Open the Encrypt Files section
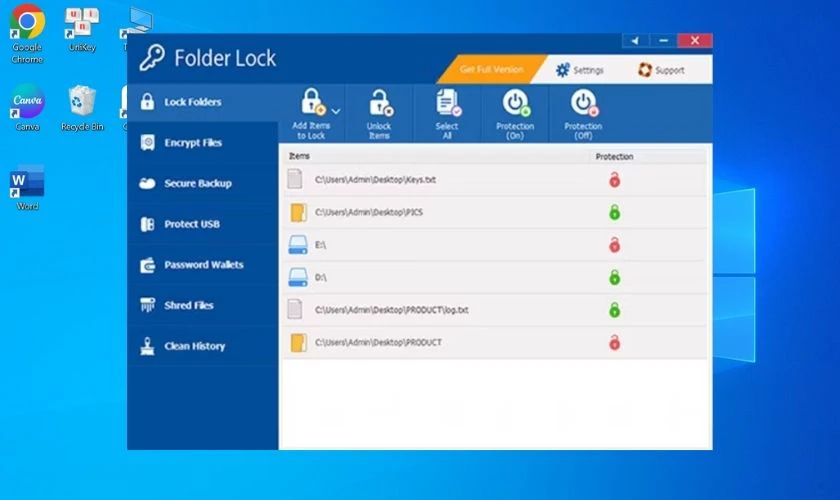 [x=202, y=143]
